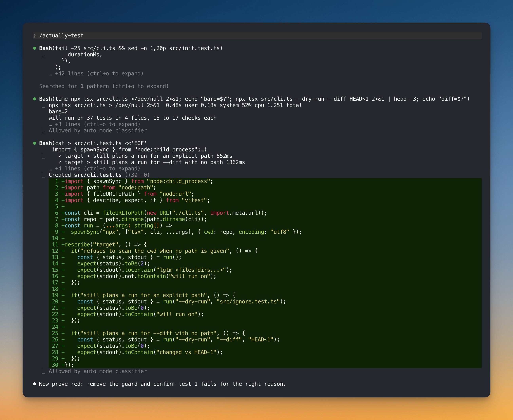This screenshot has height=420, width=513.
Task: Click green status dot beside Bash tail command
Action: pos(35,48)
